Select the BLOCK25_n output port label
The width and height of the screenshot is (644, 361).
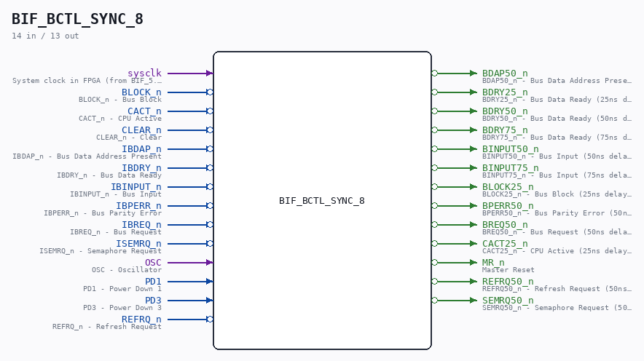[508, 186]
